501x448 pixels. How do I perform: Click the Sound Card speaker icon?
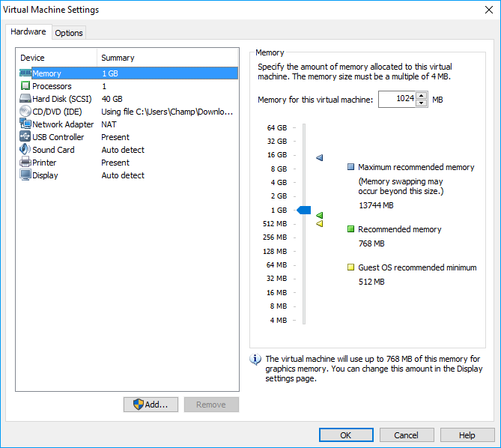(x=25, y=149)
